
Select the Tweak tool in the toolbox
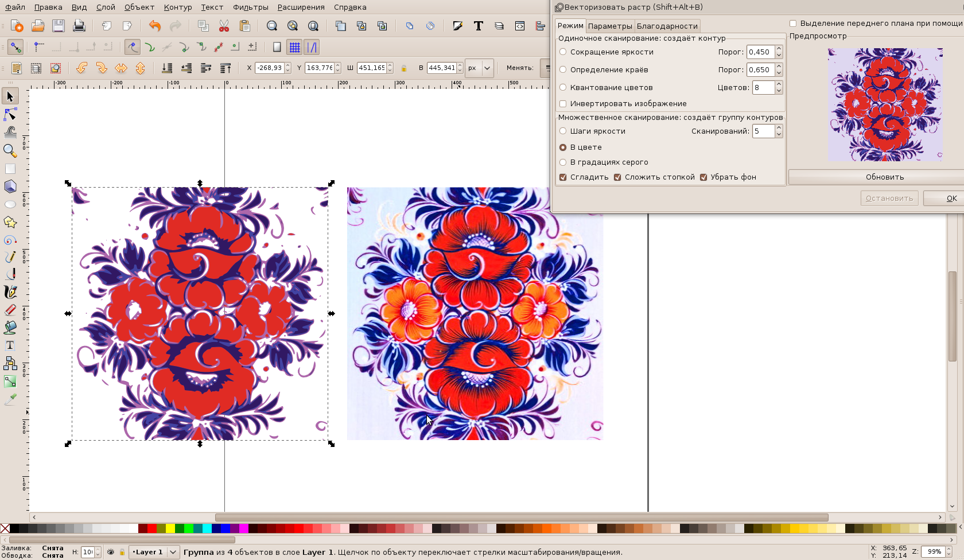coord(10,132)
